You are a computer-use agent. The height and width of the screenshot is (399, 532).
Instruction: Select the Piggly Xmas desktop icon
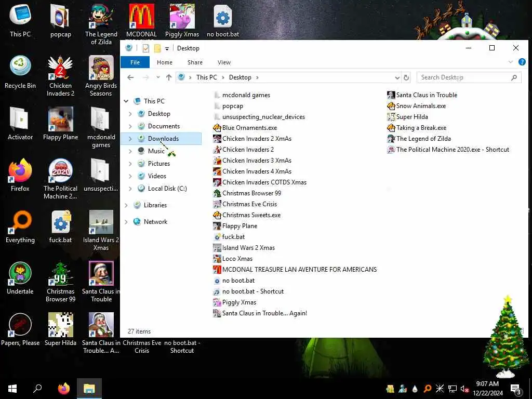(x=182, y=21)
